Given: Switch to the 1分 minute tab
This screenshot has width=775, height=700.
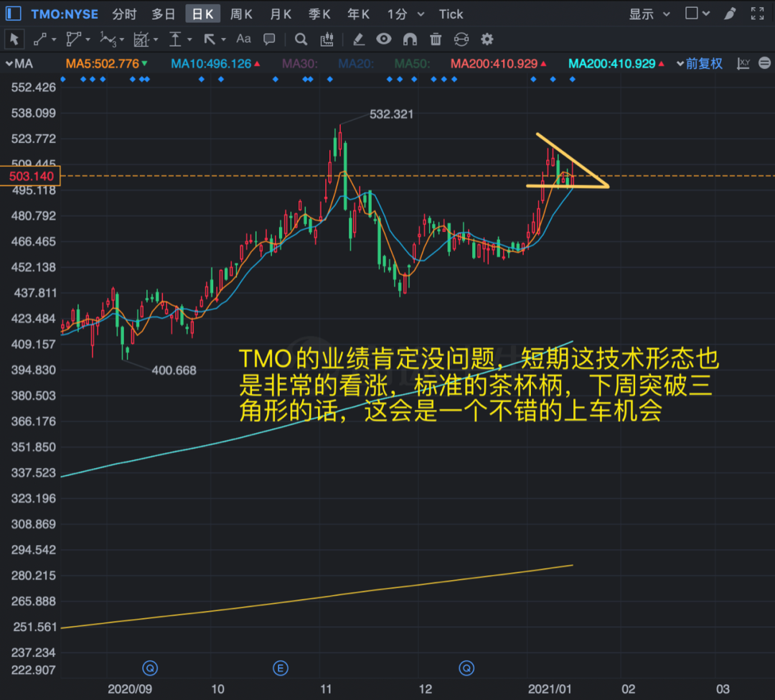Looking at the screenshot, I should (397, 14).
